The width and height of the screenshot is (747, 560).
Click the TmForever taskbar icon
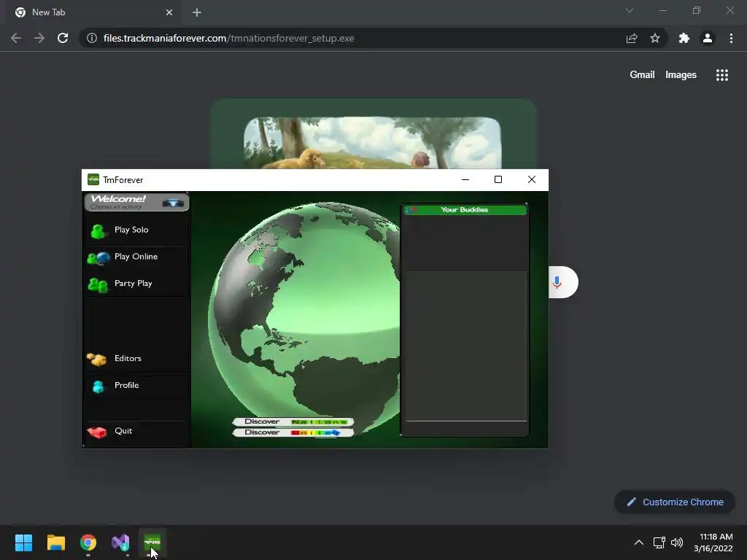tap(152, 542)
